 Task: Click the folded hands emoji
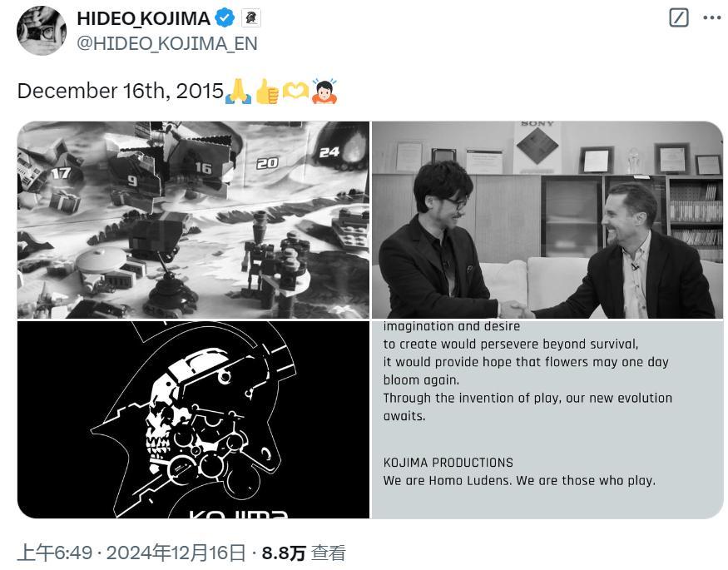pyautogui.click(x=238, y=91)
